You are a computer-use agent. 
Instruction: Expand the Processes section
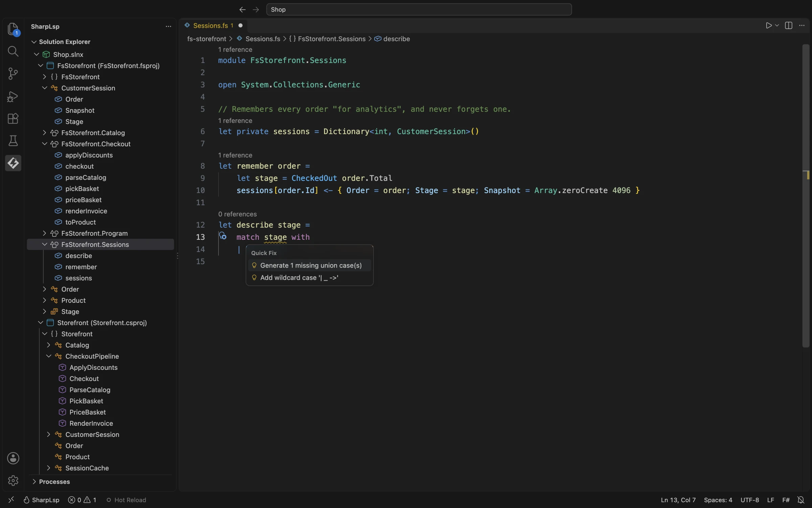point(34,482)
